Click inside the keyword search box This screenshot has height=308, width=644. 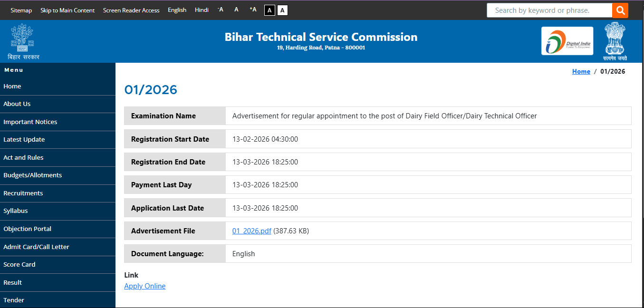(x=547, y=10)
